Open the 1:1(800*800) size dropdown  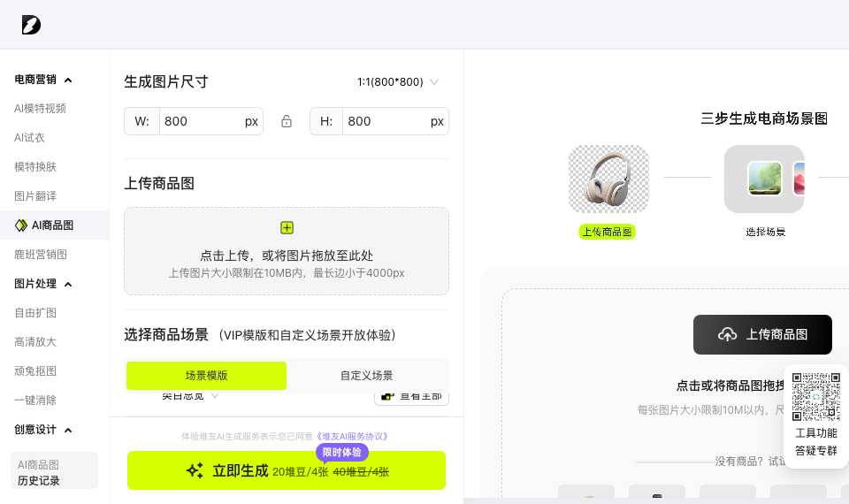397,82
